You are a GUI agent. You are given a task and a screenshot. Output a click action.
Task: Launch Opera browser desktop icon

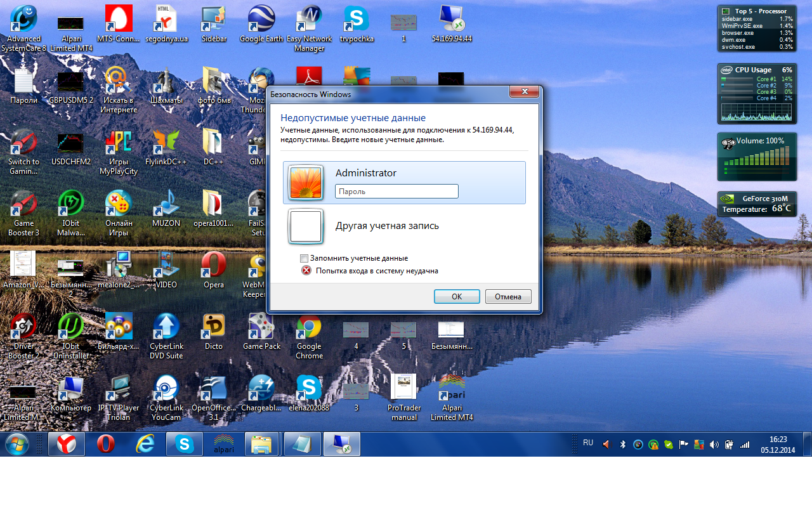(x=214, y=270)
